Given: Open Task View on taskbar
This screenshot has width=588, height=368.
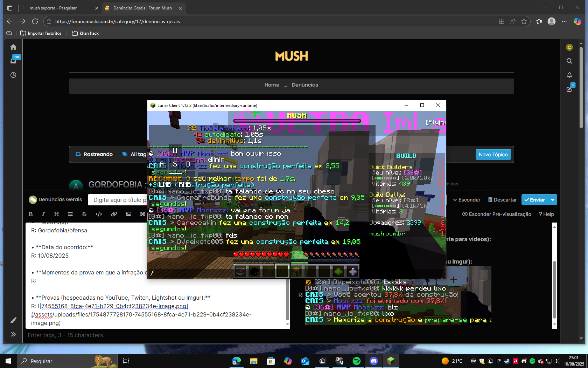Looking at the screenshot, I should pos(126,361).
